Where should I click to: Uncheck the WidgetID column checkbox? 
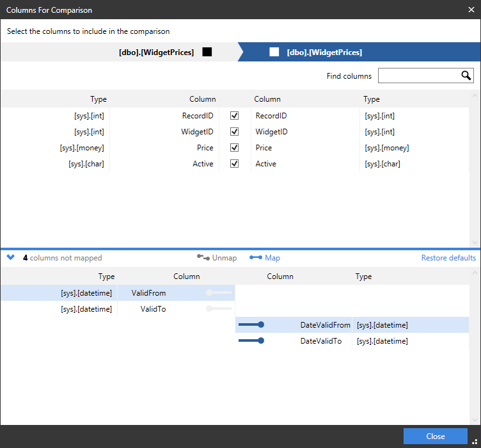[234, 132]
